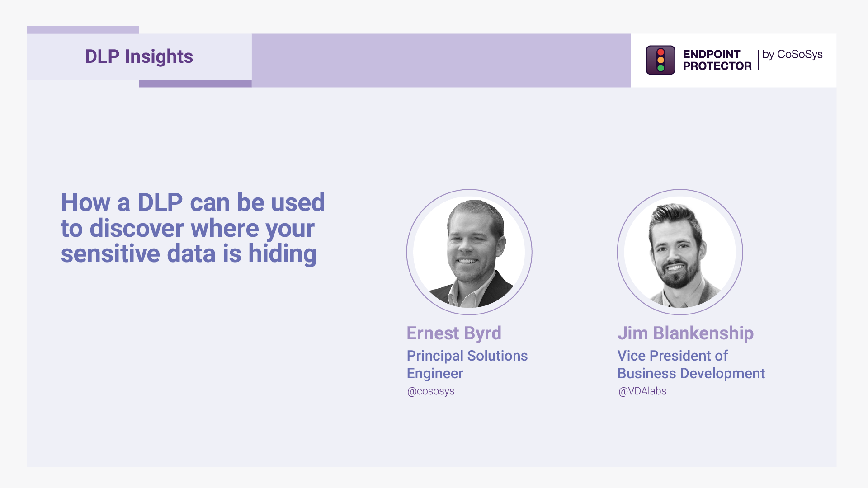Click the ENDPOINT PROTECTOR logo text
The image size is (868, 488).
tap(717, 60)
